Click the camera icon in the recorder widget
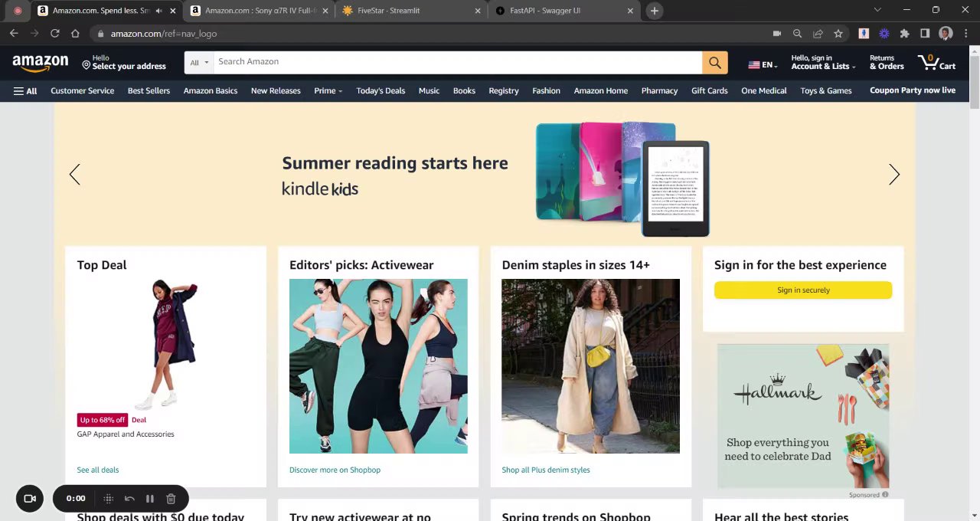 pyautogui.click(x=30, y=499)
